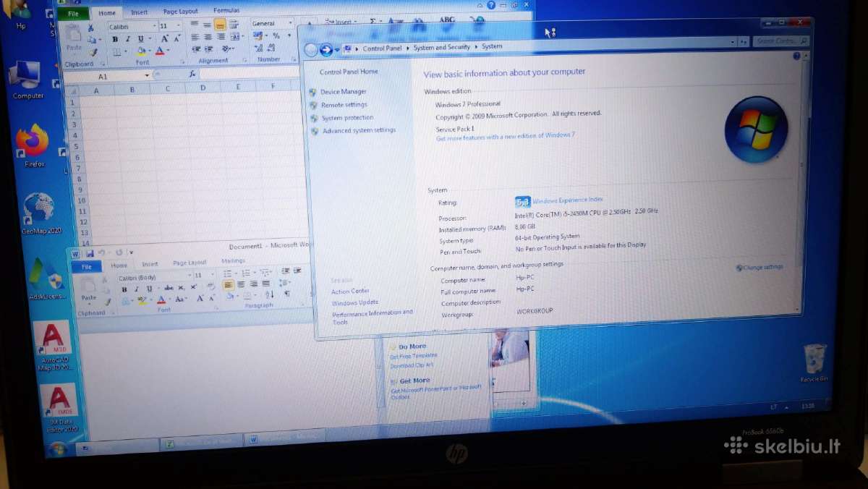Switch to Word Mailings tab
This screenshot has height=489, width=868.
[x=233, y=261]
